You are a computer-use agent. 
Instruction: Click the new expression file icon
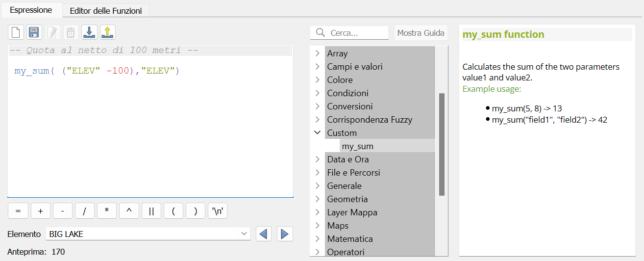pos(16,33)
